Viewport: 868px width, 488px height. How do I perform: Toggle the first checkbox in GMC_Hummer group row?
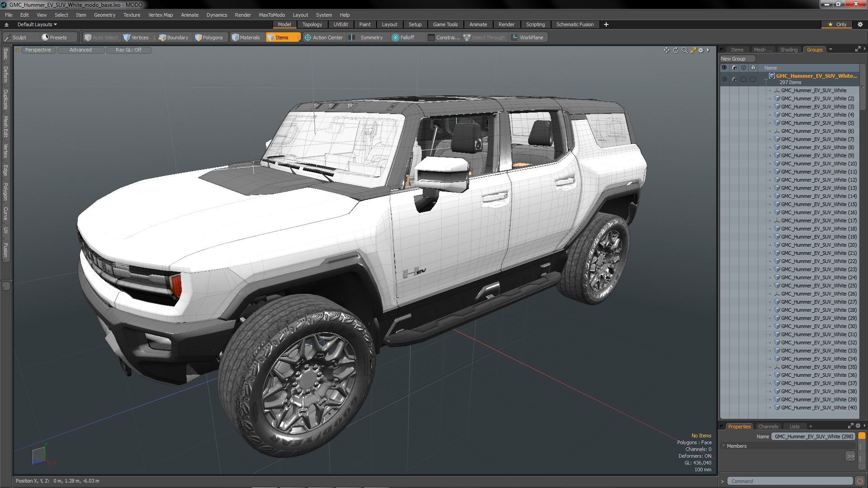[744, 80]
